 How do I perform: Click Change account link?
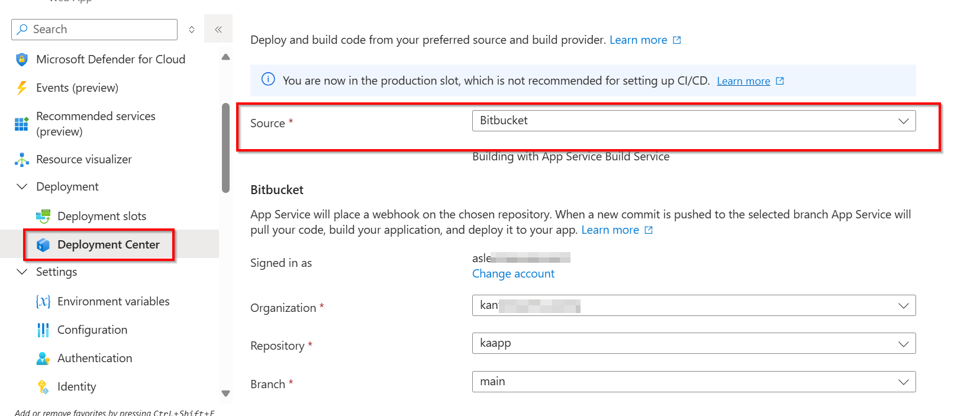513,273
